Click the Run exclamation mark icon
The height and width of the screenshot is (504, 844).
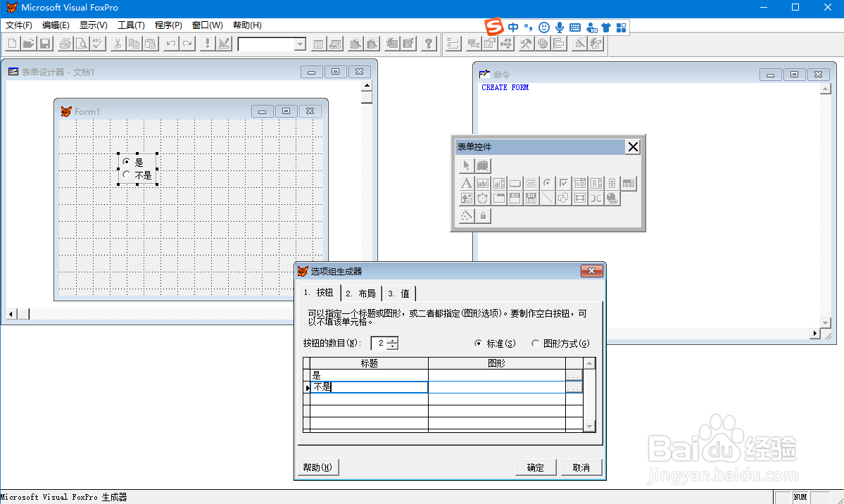pos(207,44)
